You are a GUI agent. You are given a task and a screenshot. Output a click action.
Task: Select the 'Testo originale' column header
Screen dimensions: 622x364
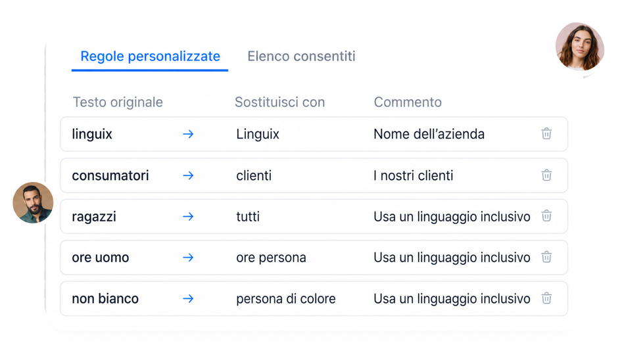pyautogui.click(x=118, y=102)
